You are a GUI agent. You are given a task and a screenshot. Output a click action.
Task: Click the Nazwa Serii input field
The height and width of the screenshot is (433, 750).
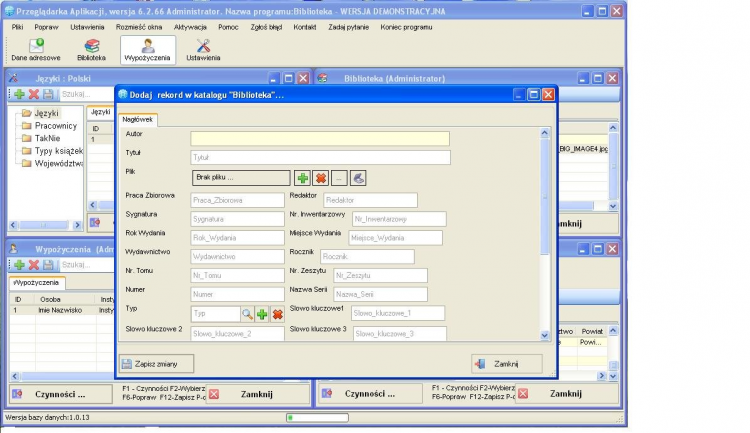[380, 295]
